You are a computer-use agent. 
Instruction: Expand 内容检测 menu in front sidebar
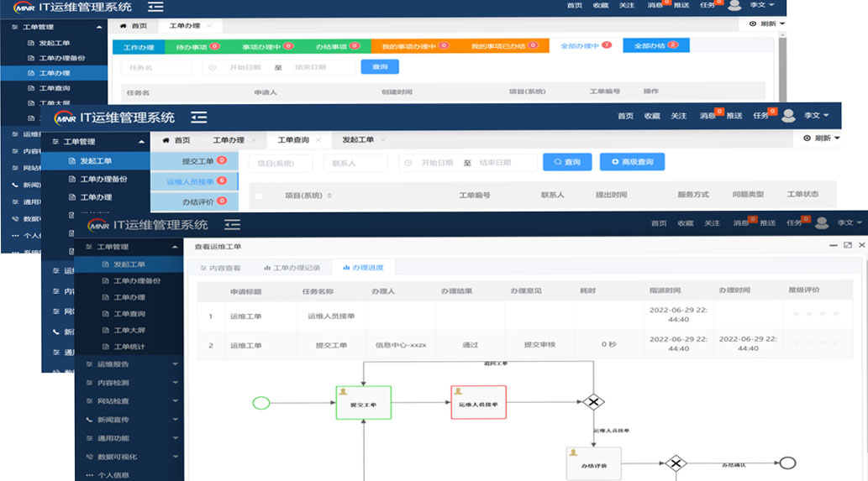click(175, 383)
